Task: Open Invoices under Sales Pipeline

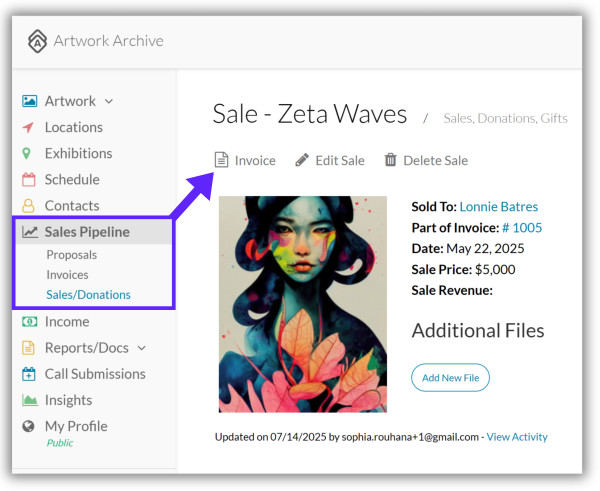Action: 67,274
